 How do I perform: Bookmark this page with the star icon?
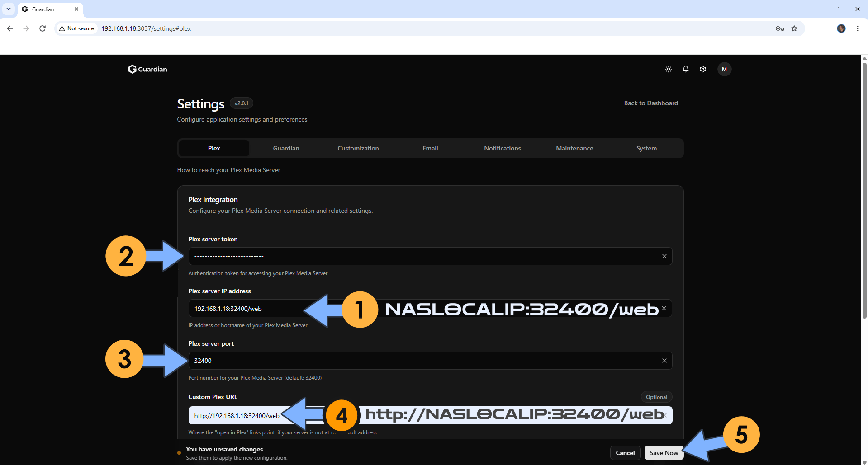794,28
